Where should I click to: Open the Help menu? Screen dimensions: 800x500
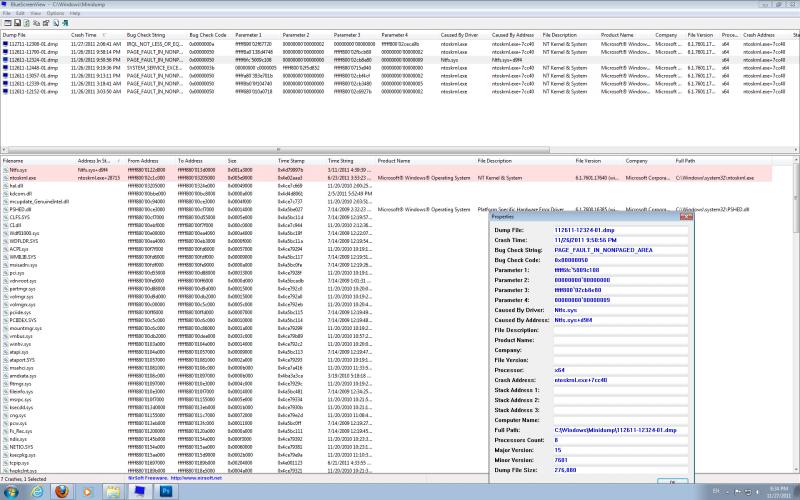point(75,13)
